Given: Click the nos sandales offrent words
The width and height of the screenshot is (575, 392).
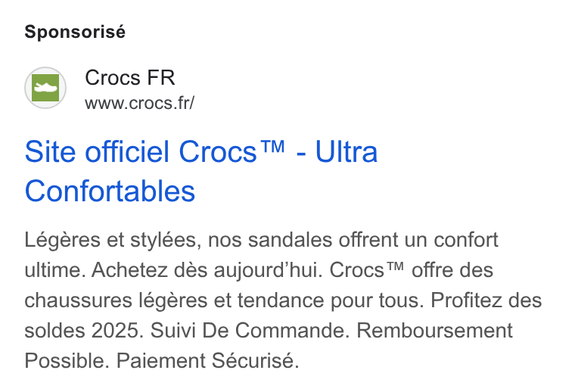Looking at the screenshot, I should pos(303,241).
